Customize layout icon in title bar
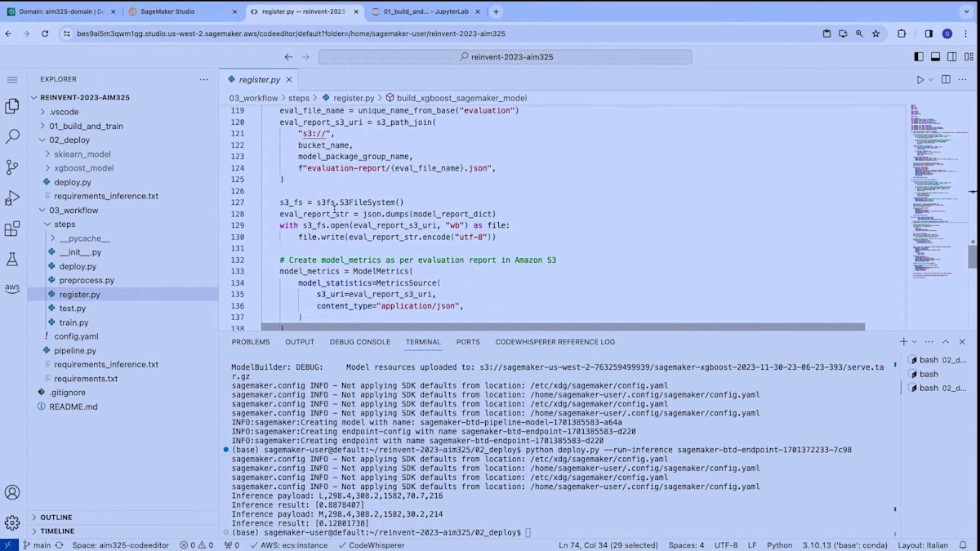Viewport: 980px width, 551px height. [969, 57]
